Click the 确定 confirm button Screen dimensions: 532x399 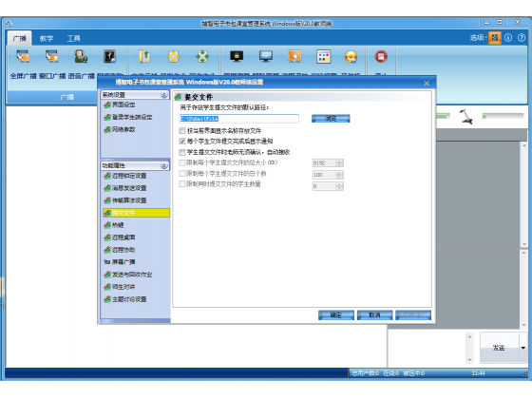click(336, 315)
